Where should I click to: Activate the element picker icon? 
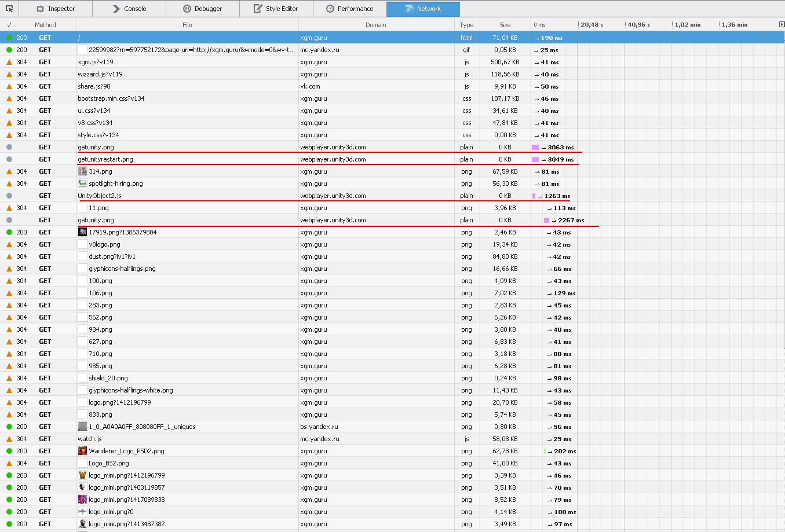[9, 9]
